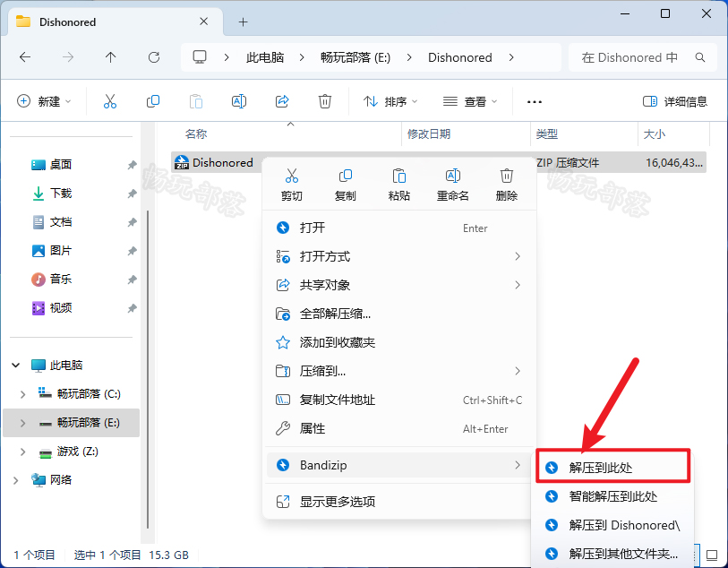Select 解压到其他文件夹... option
The width and height of the screenshot is (728, 568).
612,554
